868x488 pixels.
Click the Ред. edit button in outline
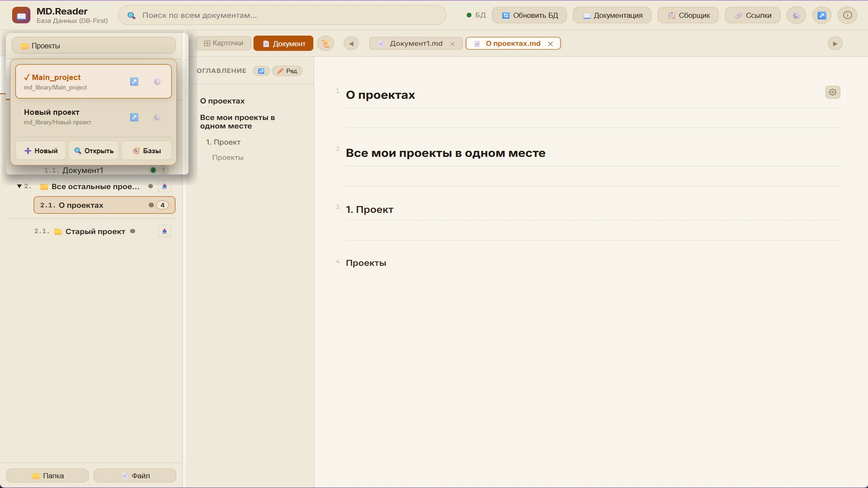tap(288, 71)
